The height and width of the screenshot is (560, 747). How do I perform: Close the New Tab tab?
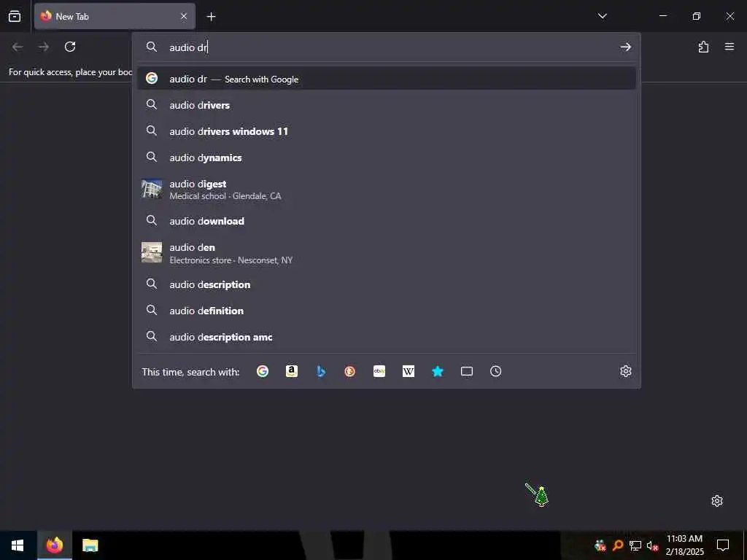184,16
